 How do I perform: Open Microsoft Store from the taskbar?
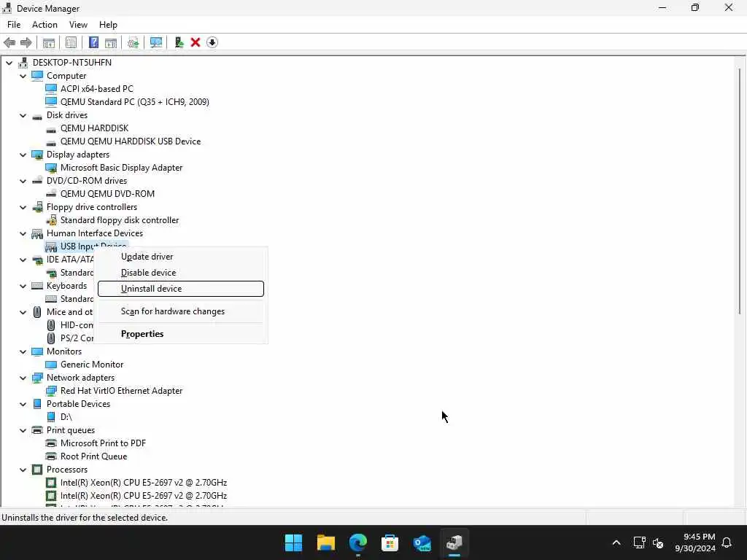click(x=390, y=542)
